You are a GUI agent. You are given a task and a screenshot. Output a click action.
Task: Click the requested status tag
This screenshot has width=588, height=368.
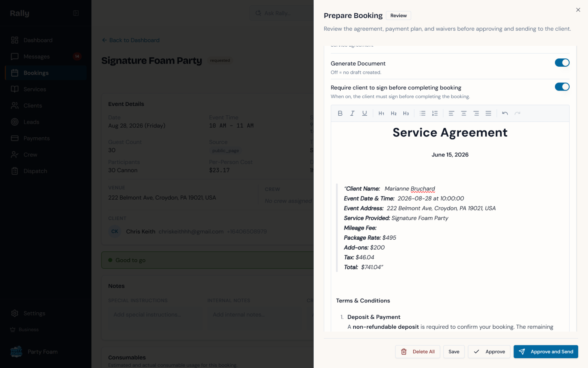220,60
